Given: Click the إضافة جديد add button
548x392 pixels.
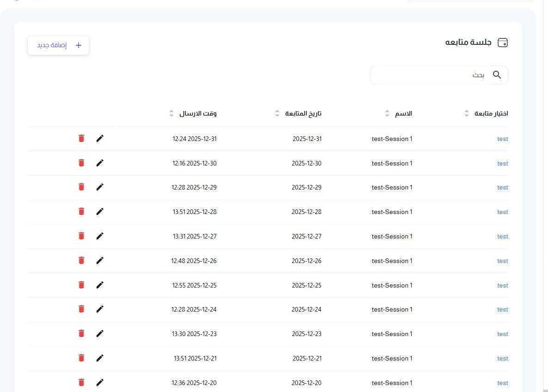Looking at the screenshot, I should (x=58, y=45).
